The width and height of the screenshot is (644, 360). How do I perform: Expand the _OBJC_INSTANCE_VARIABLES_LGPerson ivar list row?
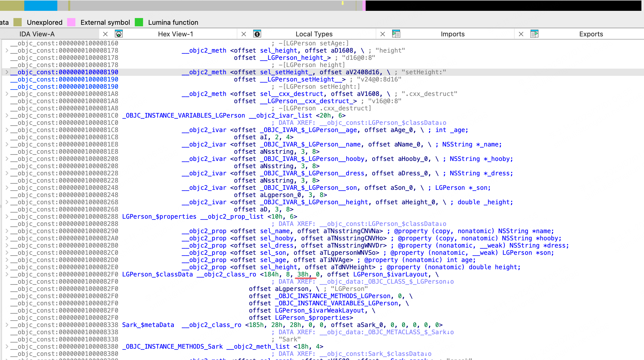click(7, 116)
